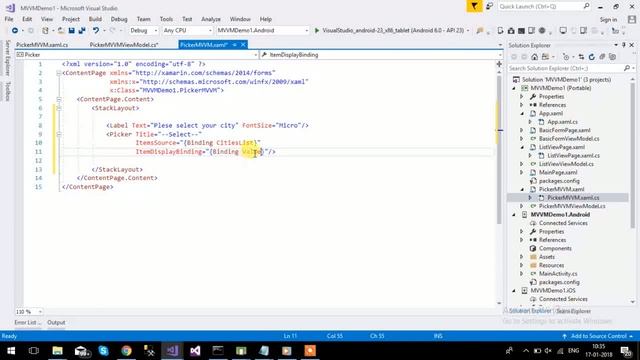Screen dimensions: 640x360
Task: Open the Build menu
Action: pos(95,19)
